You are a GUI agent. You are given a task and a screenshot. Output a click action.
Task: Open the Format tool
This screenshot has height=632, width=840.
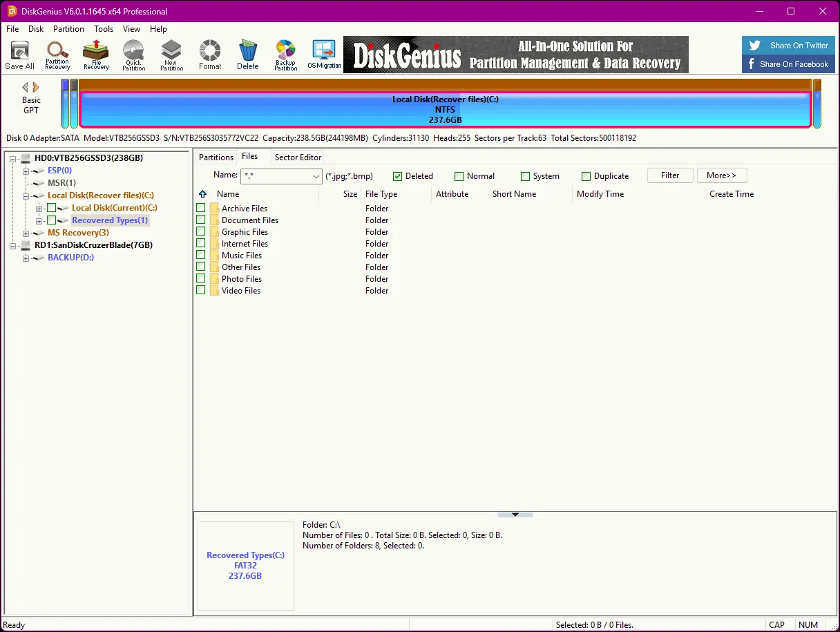pos(209,54)
